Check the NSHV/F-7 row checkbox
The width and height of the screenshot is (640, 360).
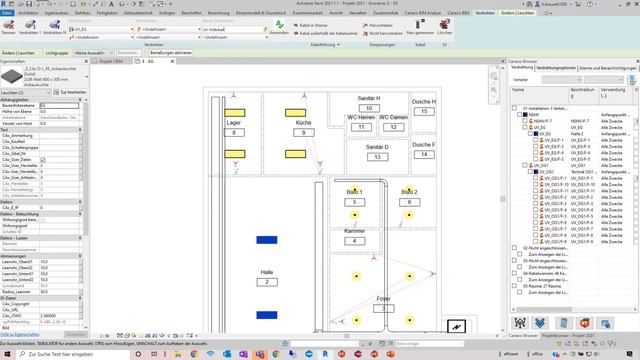coord(525,121)
